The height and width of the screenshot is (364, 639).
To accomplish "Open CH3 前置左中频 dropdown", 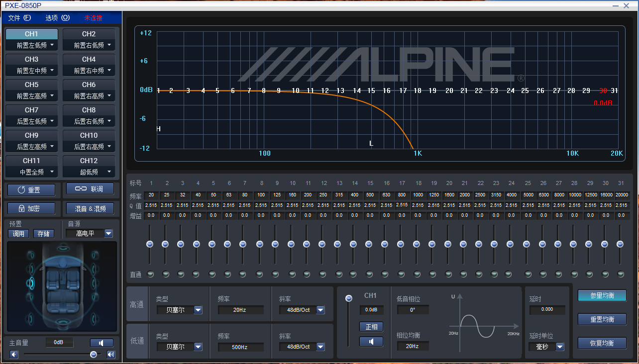I will pyautogui.click(x=31, y=71).
